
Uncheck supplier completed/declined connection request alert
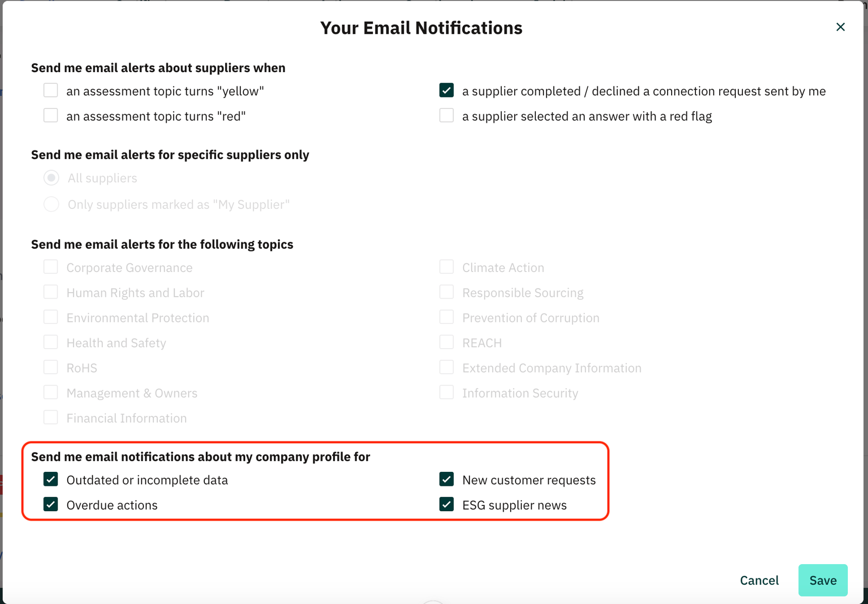(446, 90)
